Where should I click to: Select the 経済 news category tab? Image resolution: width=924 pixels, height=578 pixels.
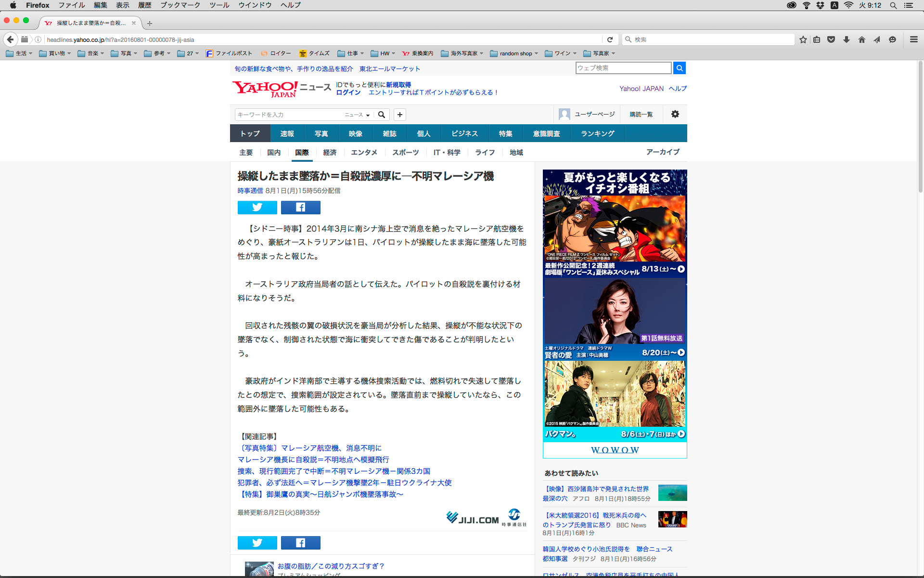330,152
